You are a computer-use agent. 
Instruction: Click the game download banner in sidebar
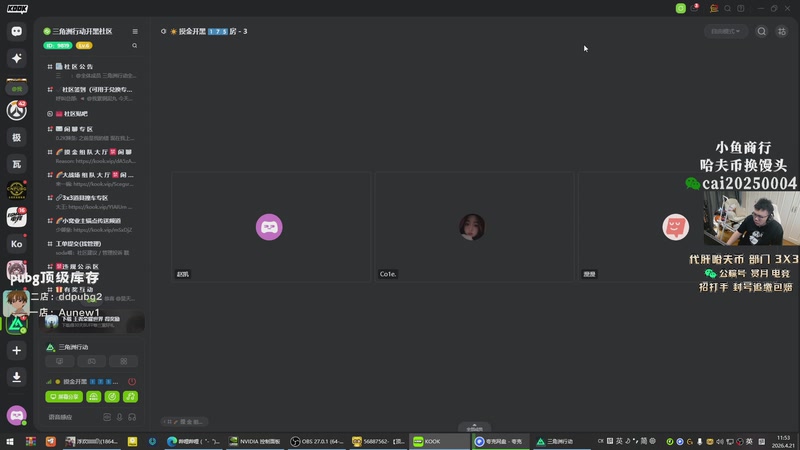pyautogui.click(x=92, y=322)
